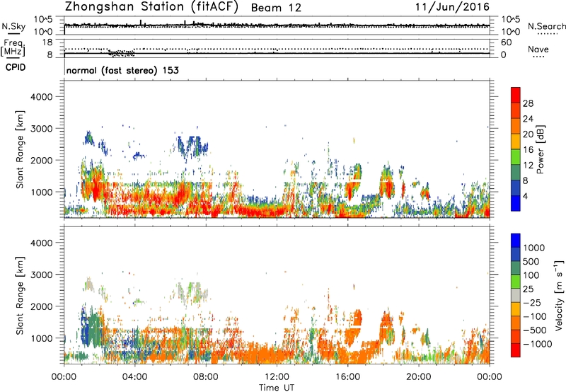Pick the yellow 16-20 dB power colorbar segment
Image resolution: width=566 pixels, height=392 pixels.
pos(516,142)
